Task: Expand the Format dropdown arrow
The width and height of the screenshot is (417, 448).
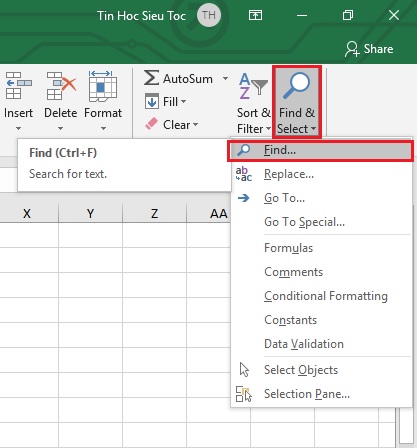Action: 103,128
